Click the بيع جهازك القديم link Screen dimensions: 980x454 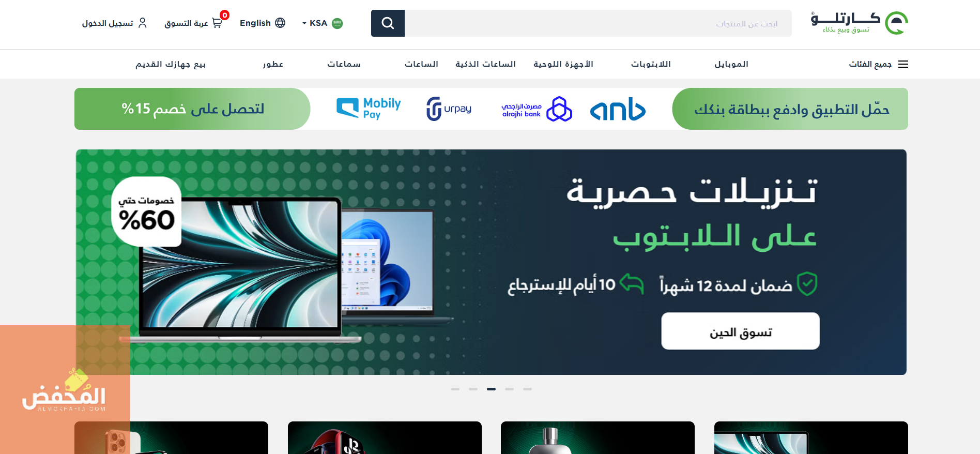pyautogui.click(x=171, y=64)
